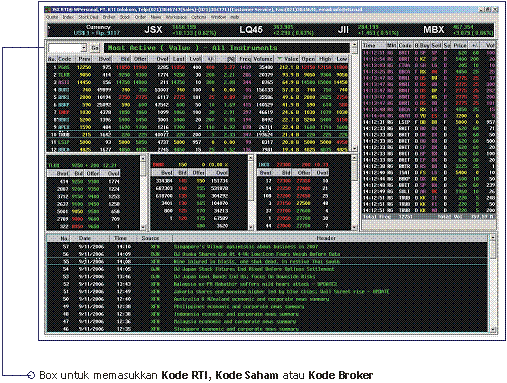Select row 3 with Prev 14450
Image resolution: width=507 pixels, height=383 pixels.
point(198,82)
